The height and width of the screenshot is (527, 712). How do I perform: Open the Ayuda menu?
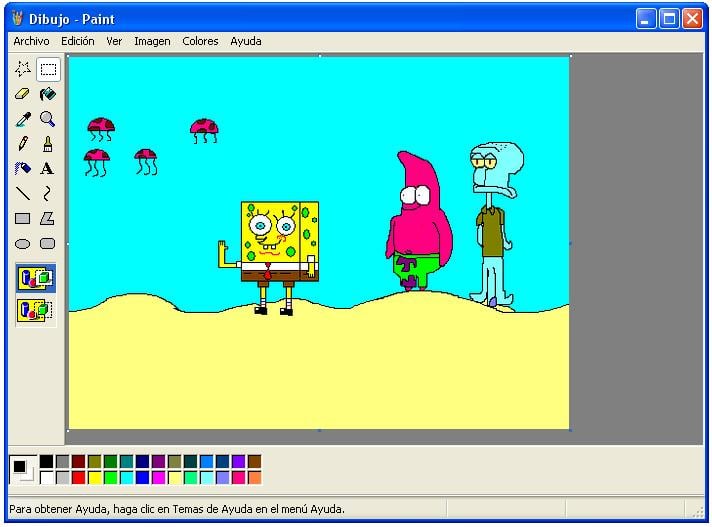point(246,41)
